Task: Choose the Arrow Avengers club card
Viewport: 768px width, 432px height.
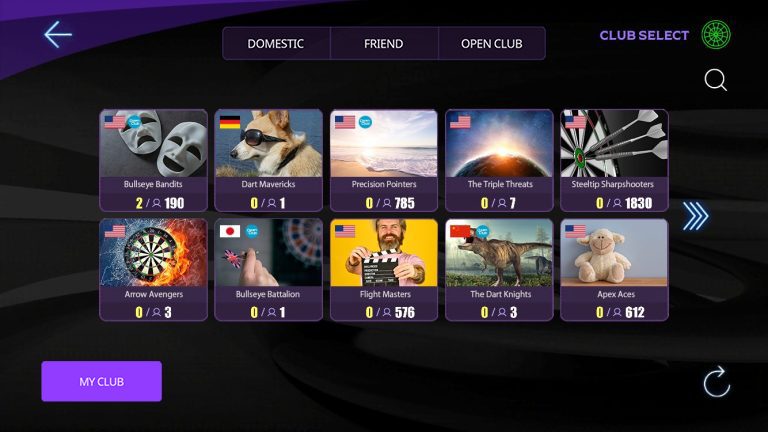Action: click(153, 270)
